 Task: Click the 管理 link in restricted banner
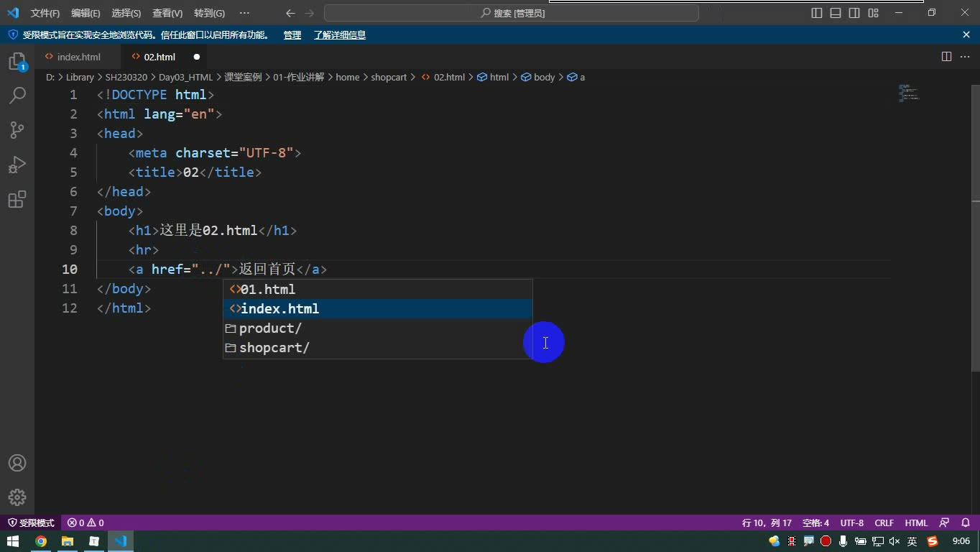(292, 34)
